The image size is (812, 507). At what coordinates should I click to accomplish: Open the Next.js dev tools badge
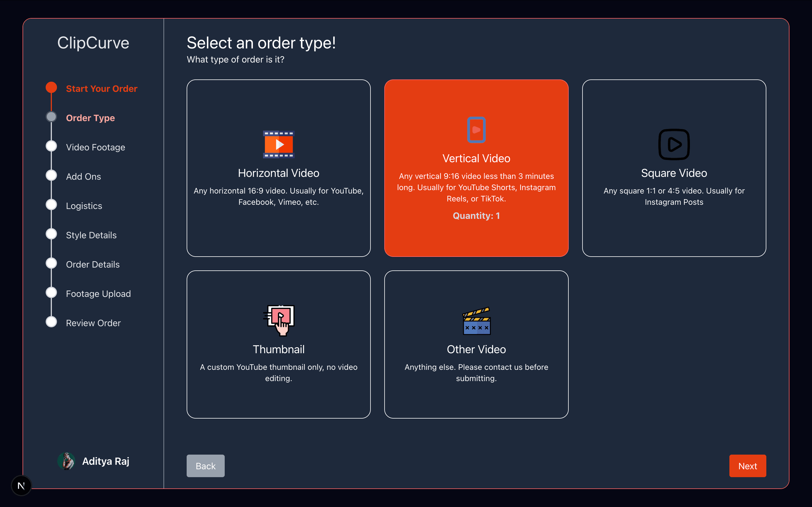pos(21,485)
